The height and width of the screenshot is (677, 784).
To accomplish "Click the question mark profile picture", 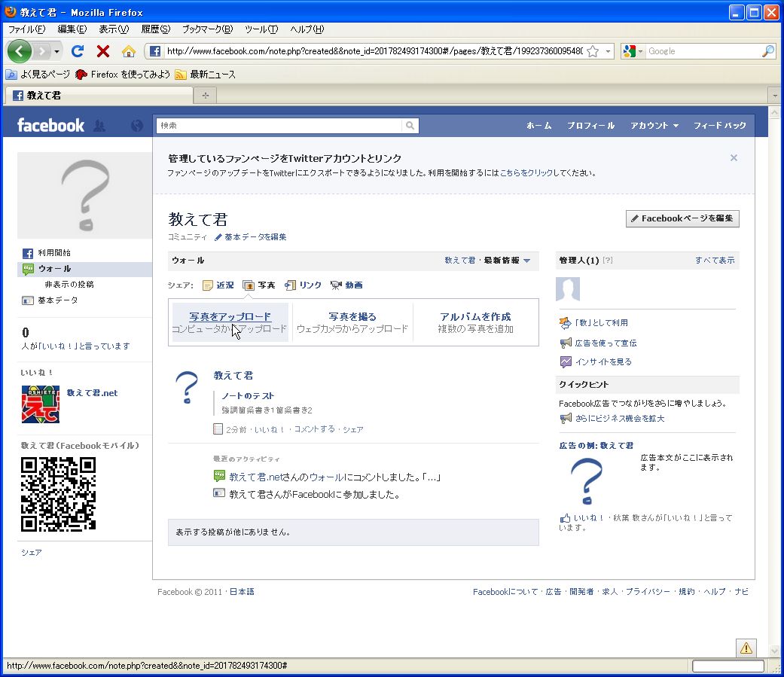I will tap(85, 196).
